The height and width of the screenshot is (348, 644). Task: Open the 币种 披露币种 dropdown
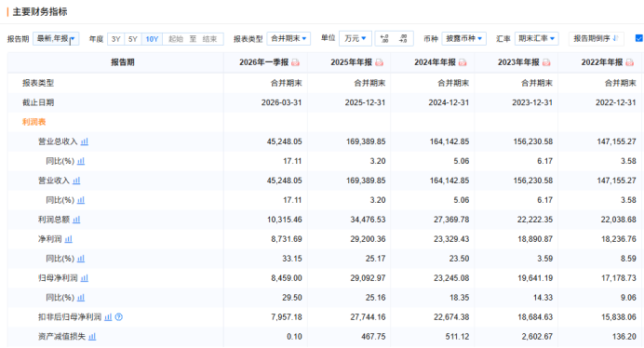[x=464, y=39]
